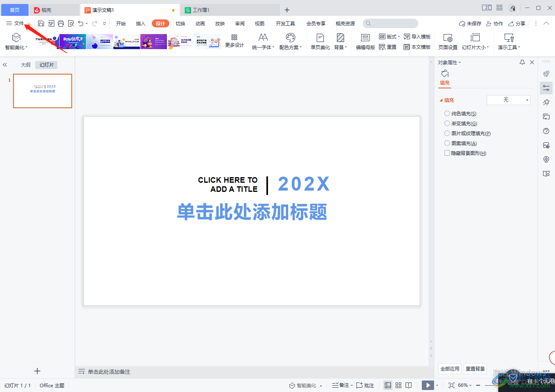Click 全部应用 apply to all button
This screenshot has height=392, width=555.
450,369
